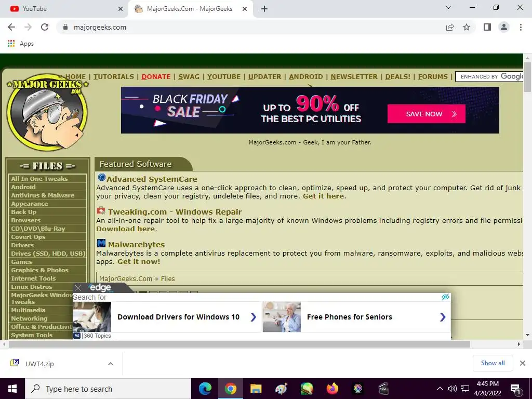Open the Chrome three-dot menu

coord(521,27)
